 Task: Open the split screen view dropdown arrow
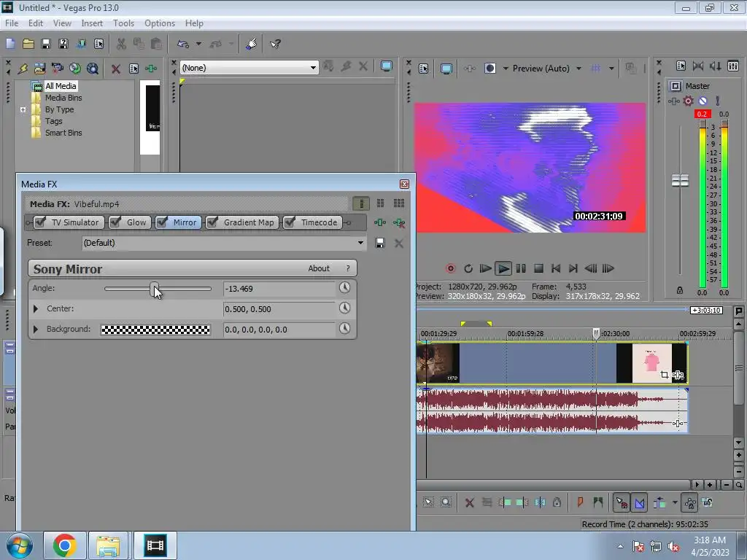click(506, 69)
